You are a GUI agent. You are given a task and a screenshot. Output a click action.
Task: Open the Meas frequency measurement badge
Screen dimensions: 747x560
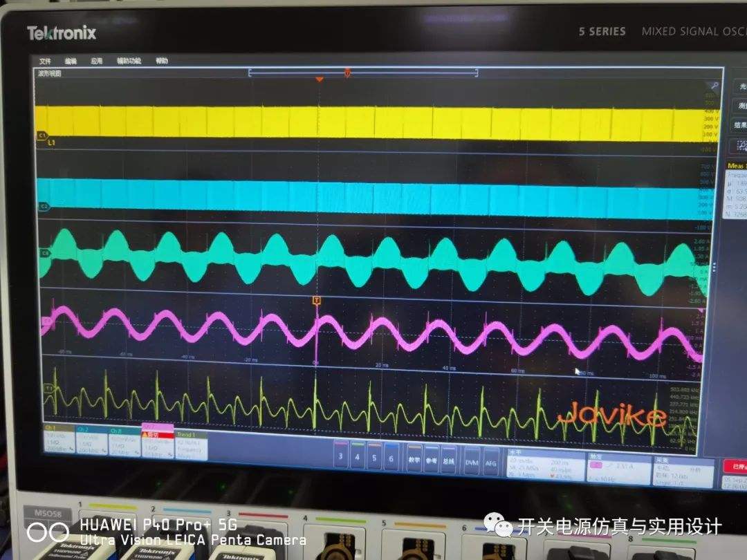pos(735,190)
